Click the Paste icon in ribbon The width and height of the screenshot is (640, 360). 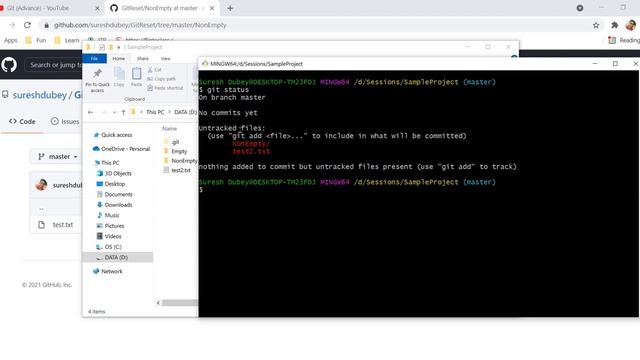click(x=136, y=77)
